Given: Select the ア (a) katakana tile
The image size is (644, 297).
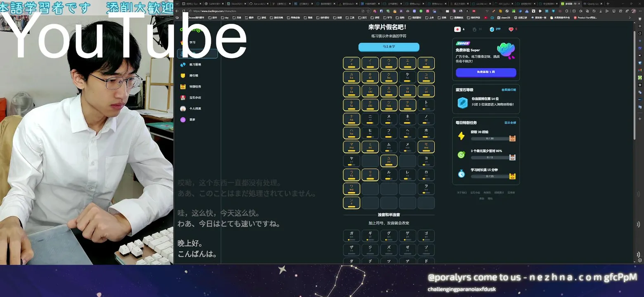Looking at the screenshot, I should click(351, 63).
